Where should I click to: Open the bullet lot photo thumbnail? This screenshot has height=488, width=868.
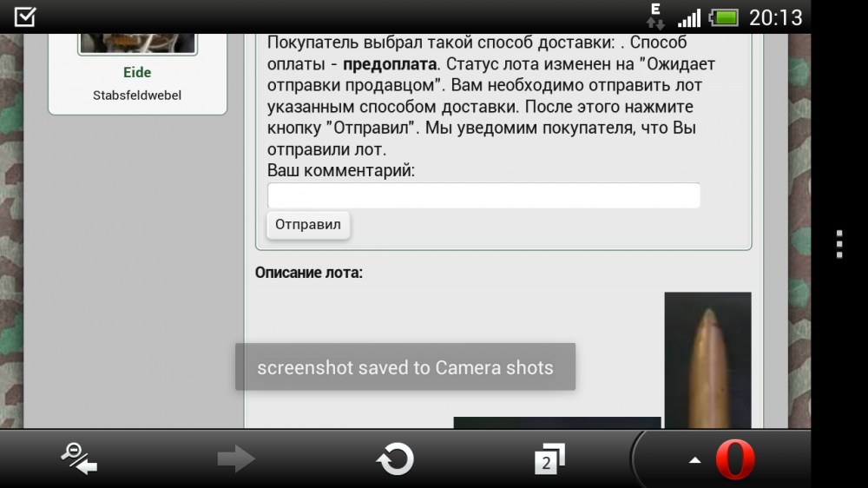[707, 360]
